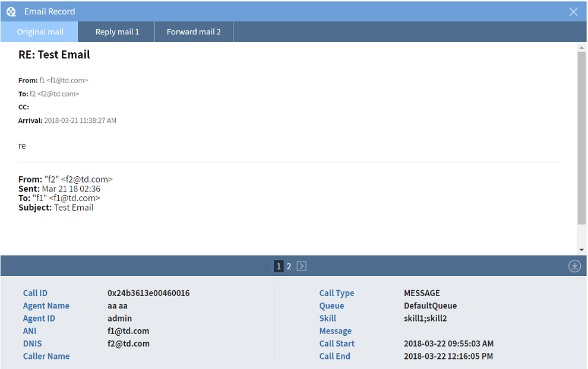Screen dimensions: 588x369
Task: Click the next page arrow
Action: click(301, 266)
